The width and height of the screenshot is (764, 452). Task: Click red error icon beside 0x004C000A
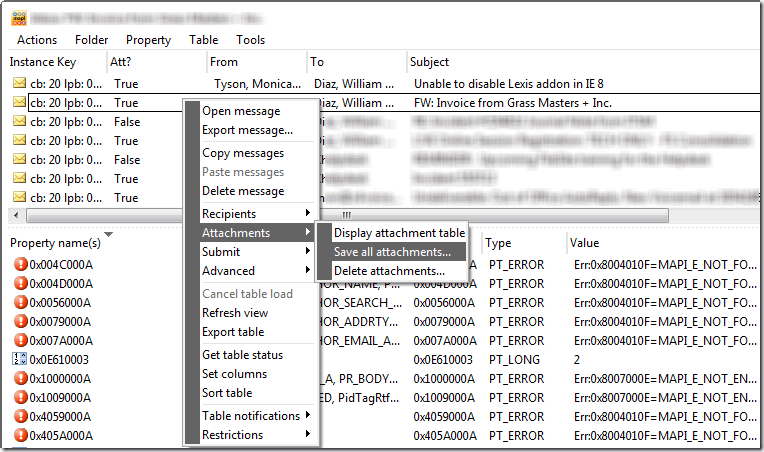21,265
